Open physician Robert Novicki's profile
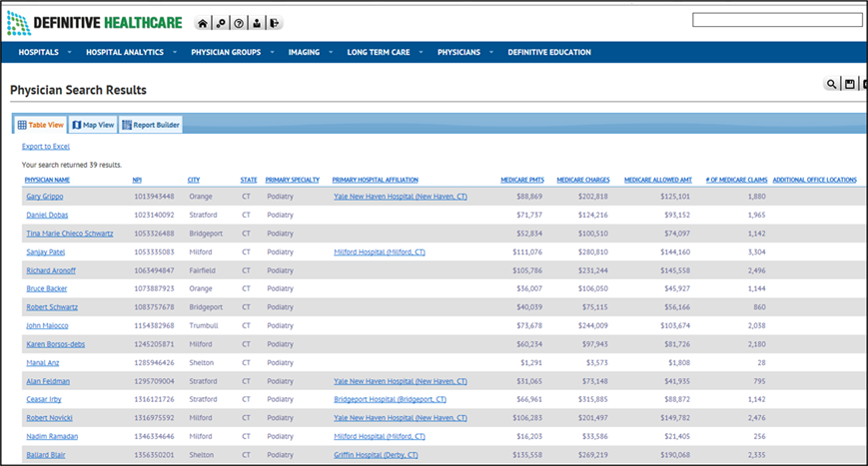 tap(49, 418)
